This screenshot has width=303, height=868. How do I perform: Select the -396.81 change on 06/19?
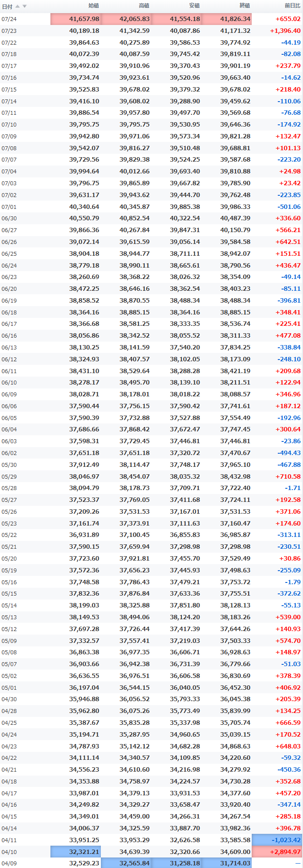tap(289, 300)
